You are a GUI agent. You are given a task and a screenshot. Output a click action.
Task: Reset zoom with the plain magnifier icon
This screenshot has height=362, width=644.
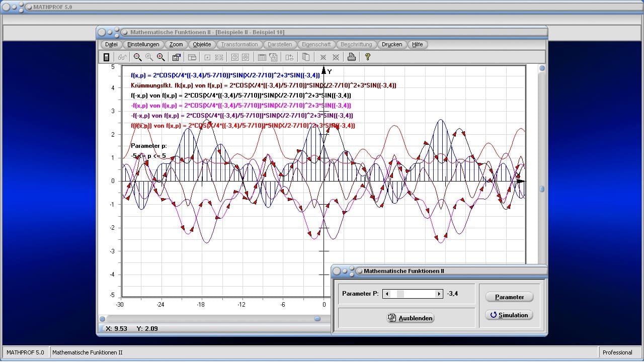[x=149, y=57]
